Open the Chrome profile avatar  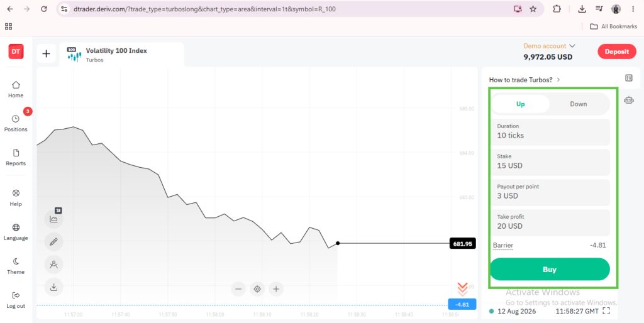(616, 9)
